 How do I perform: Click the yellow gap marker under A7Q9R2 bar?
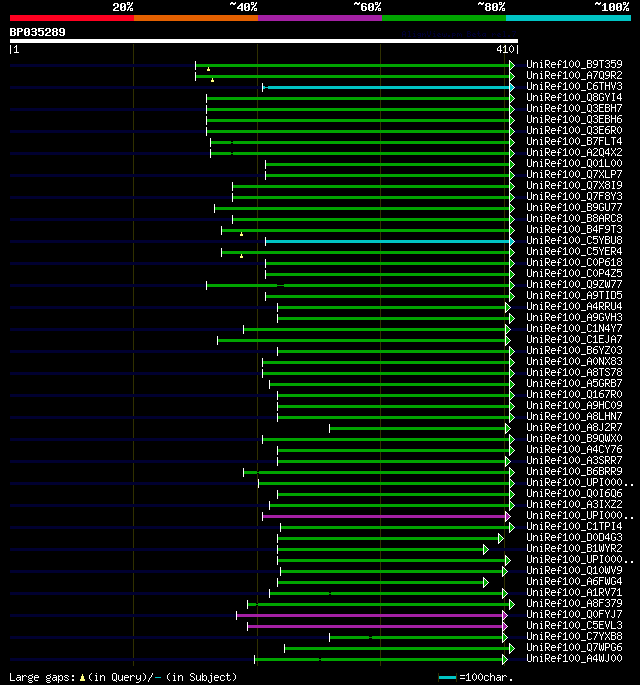[x=212, y=80]
